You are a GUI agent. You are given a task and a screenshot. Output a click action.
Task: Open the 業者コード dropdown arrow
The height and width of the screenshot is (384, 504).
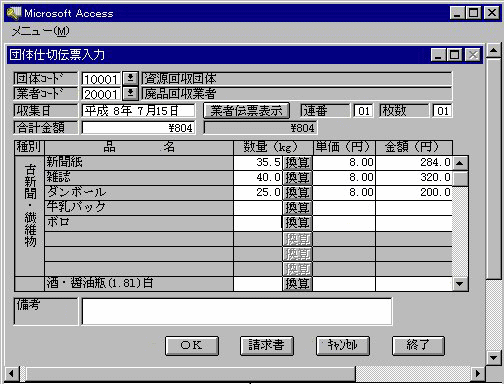[x=130, y=93]
